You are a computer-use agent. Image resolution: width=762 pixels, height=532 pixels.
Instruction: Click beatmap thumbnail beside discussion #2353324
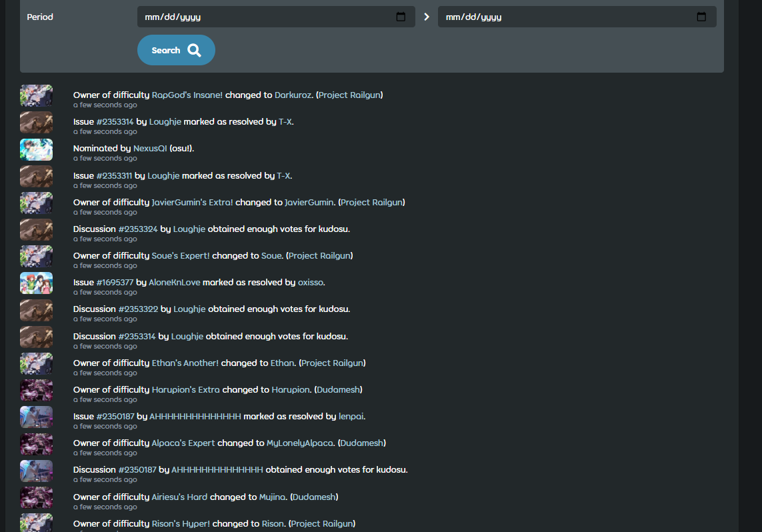37,230
